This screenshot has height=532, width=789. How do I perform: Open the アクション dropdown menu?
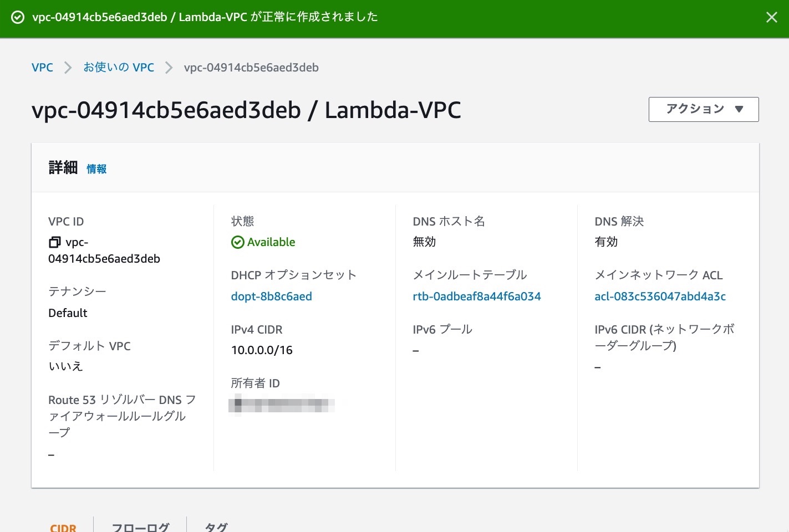703,109
